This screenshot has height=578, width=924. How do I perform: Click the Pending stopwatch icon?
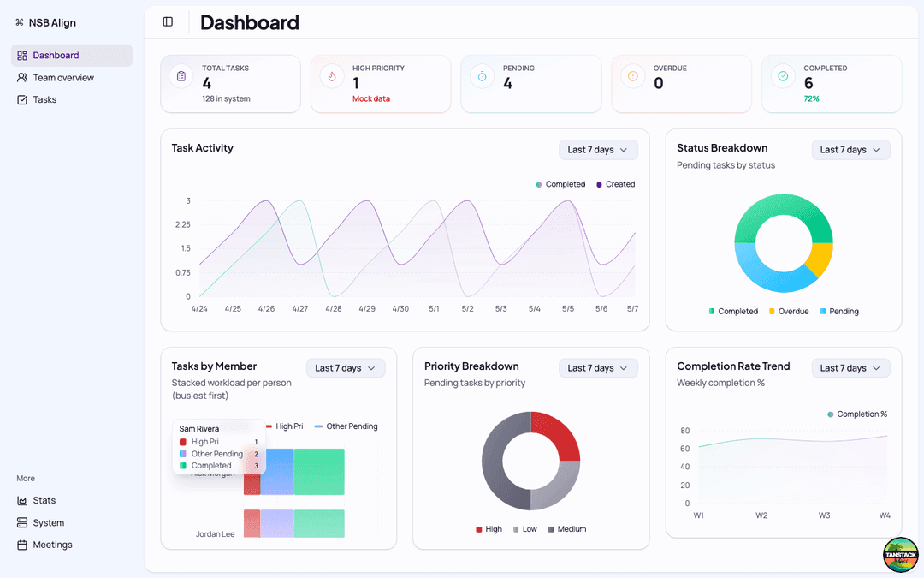pyautogui.click(x=482, y=76)
